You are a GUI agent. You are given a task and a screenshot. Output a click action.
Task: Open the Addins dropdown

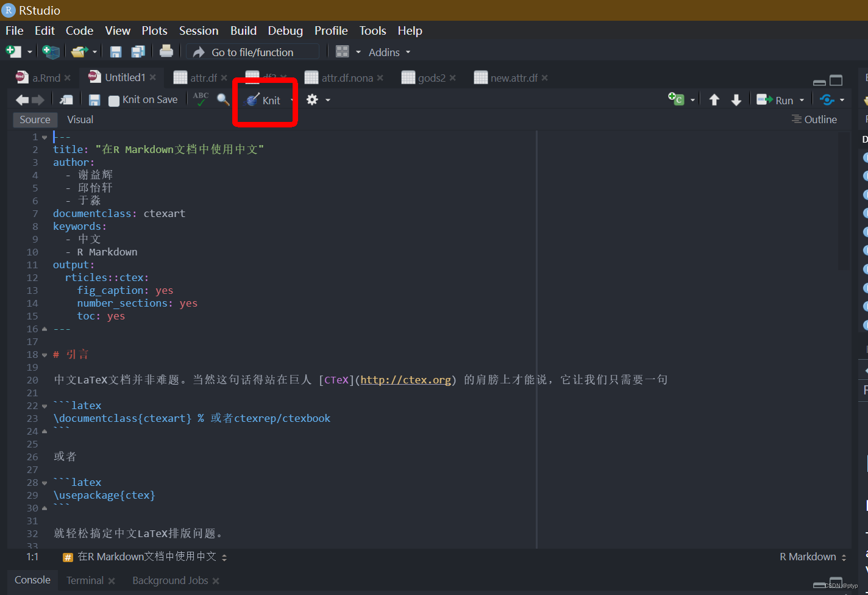[390, 52]
